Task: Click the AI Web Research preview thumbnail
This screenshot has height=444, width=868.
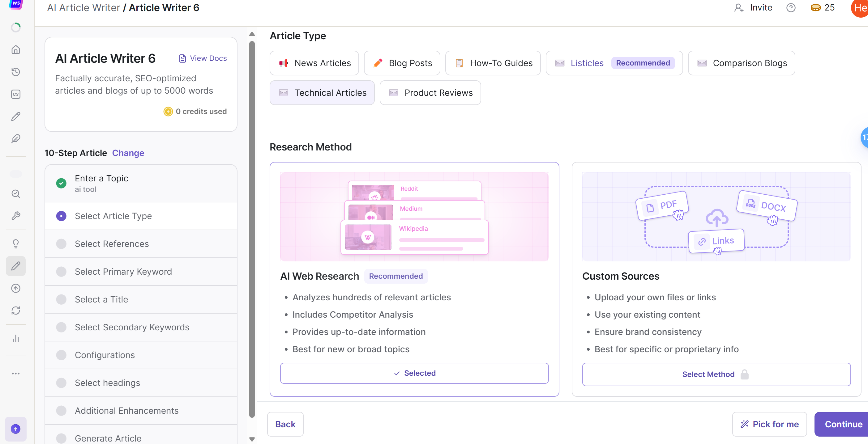Action: [414, 217]
